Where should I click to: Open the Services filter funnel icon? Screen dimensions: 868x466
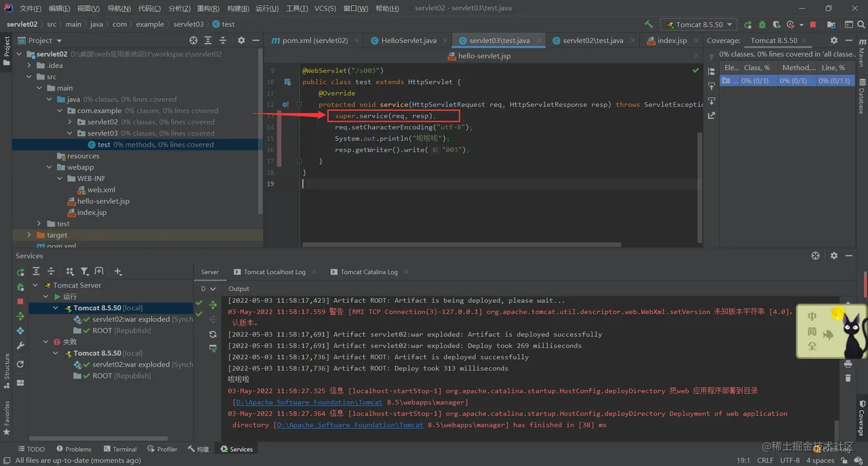point(84,272)
